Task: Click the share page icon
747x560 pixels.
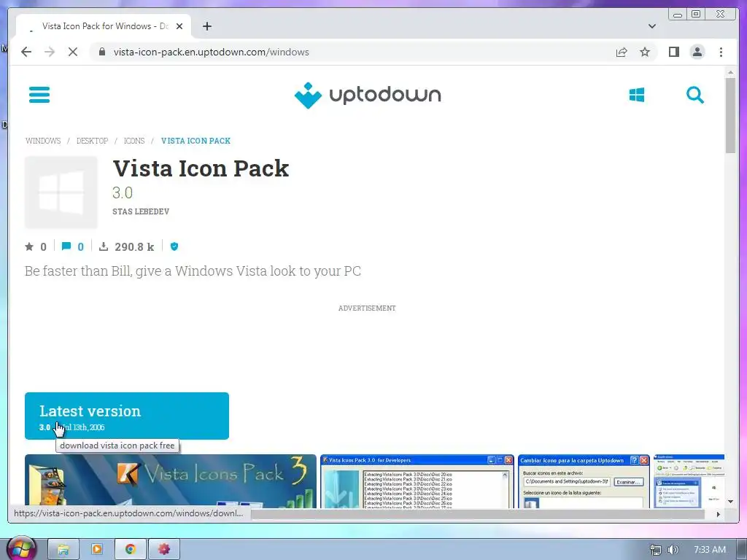Action: pyautogui.click(x=622, y=52)
